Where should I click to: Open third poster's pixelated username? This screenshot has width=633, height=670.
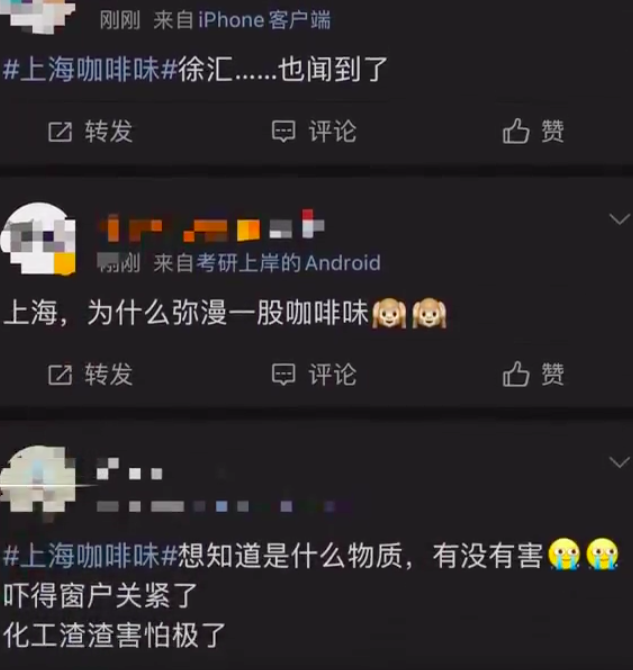(x=130, y=469)
